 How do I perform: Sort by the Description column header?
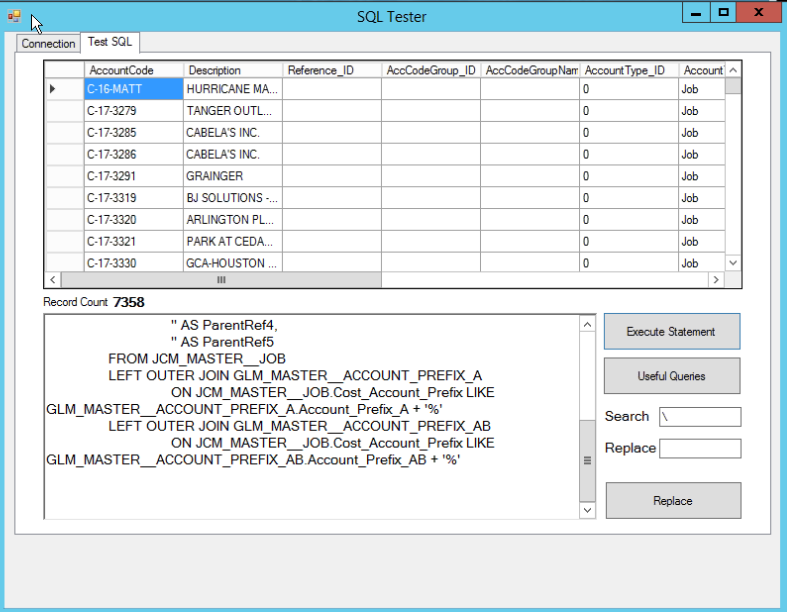pyautogui.click(x=233, y=70)
